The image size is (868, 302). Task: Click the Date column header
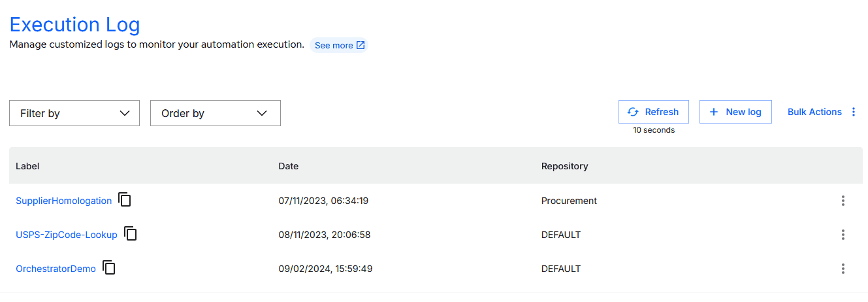288,166
